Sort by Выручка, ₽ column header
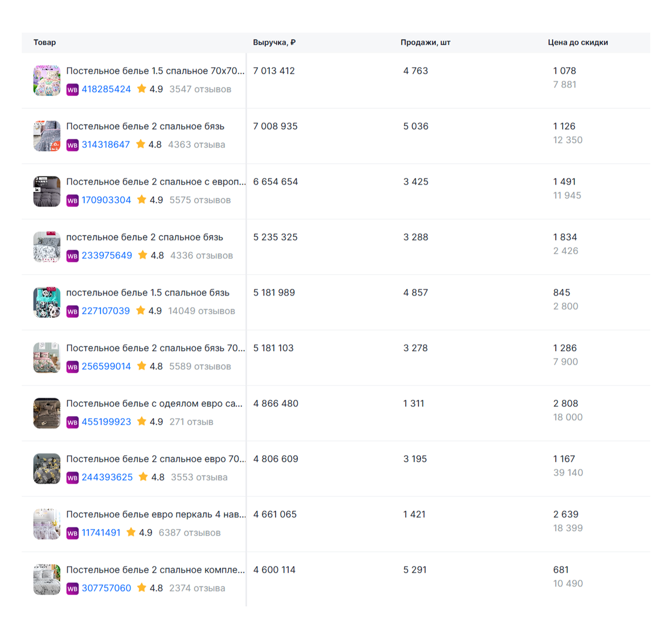 point(274,43)
